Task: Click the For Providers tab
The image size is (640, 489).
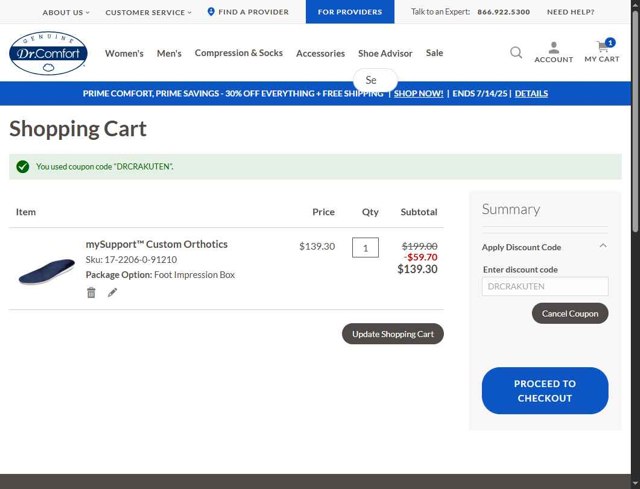Action: 350,12
